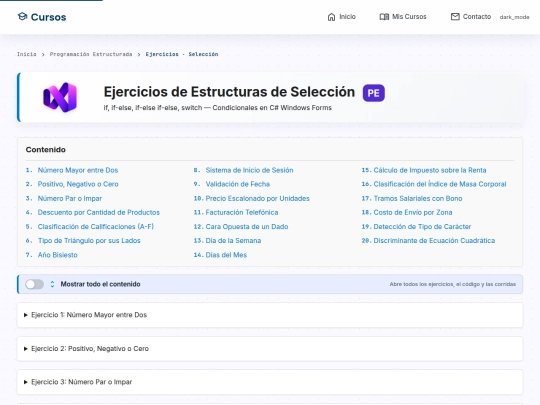Click the Ejercicios de Estructuras de Selección title
The height and width of the screenshot is (405, 540).
pyautogui.click(x=229, y=92)
